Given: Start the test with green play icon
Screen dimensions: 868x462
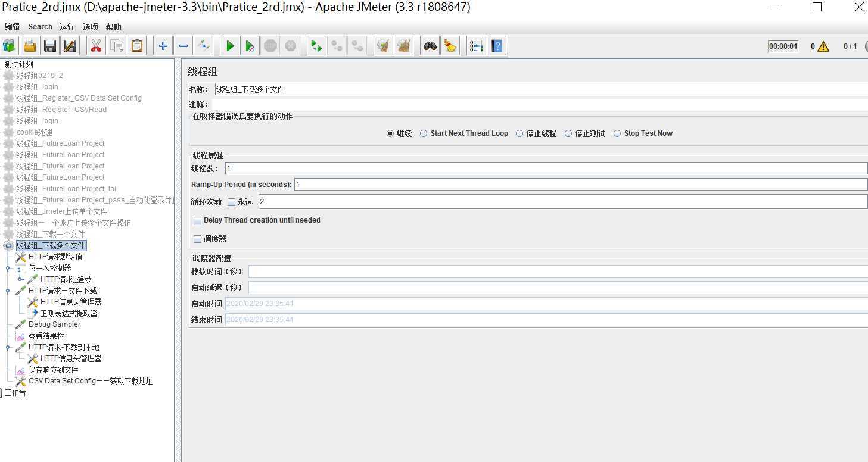Looking at the screenshot, I should (x=230, y=46).
